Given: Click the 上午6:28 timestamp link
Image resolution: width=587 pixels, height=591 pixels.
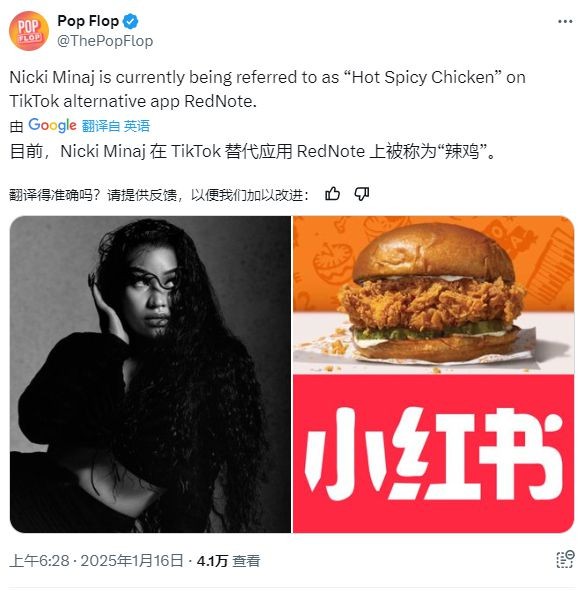Looking at the screenshot, I should (39, 561).
